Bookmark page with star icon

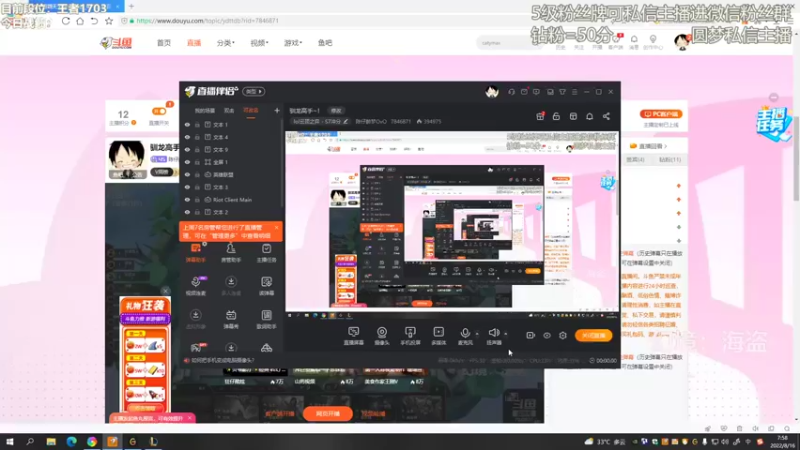tap(109, 21)
